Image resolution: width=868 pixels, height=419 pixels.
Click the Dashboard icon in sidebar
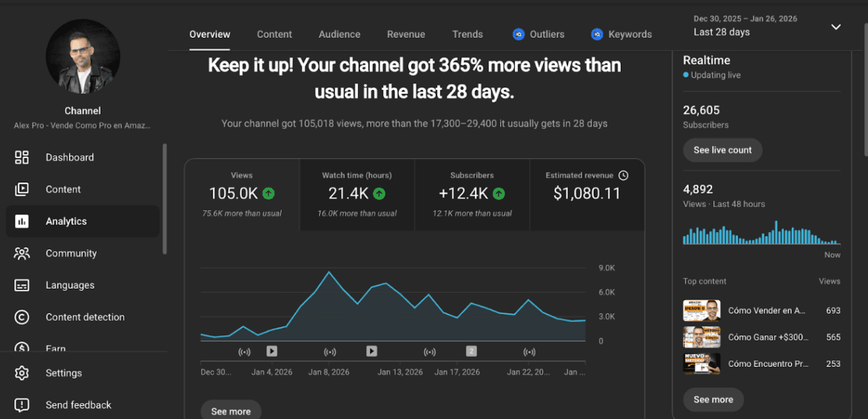tap(22, 157)
